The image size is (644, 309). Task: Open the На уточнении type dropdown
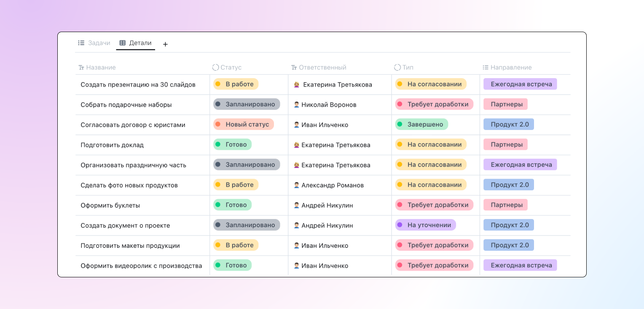point(425,225)
